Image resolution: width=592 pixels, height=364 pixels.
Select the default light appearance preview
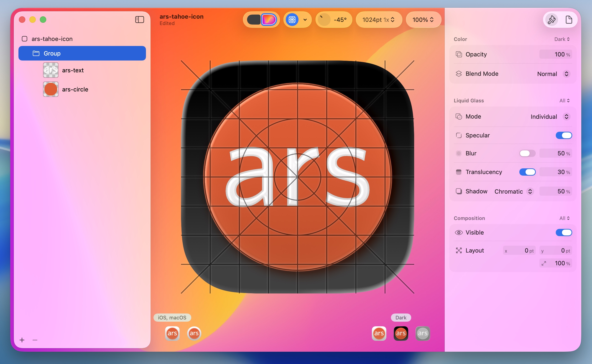379,333
